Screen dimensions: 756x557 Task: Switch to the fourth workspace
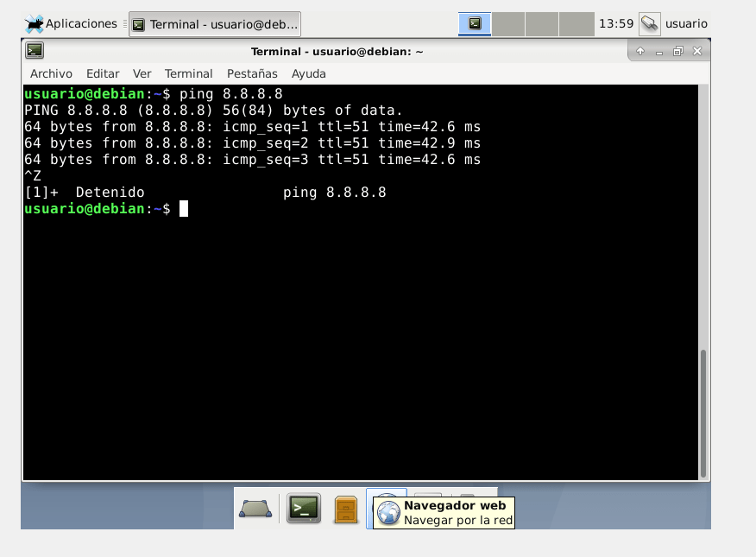tap(576, 23)
